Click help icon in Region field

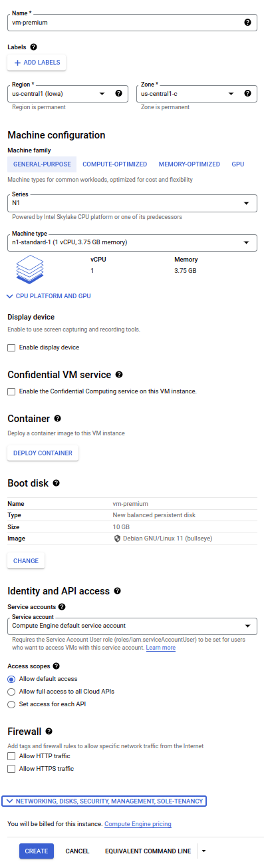118,94
